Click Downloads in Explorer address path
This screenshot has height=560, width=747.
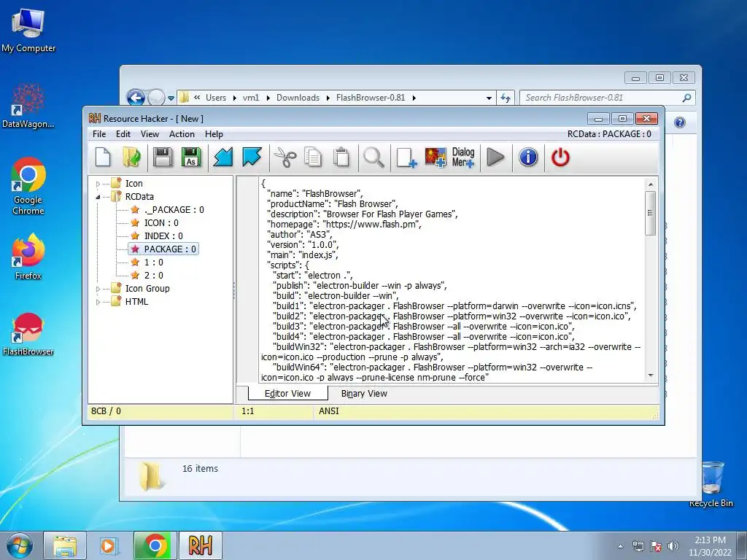click(x=298, y=98)
